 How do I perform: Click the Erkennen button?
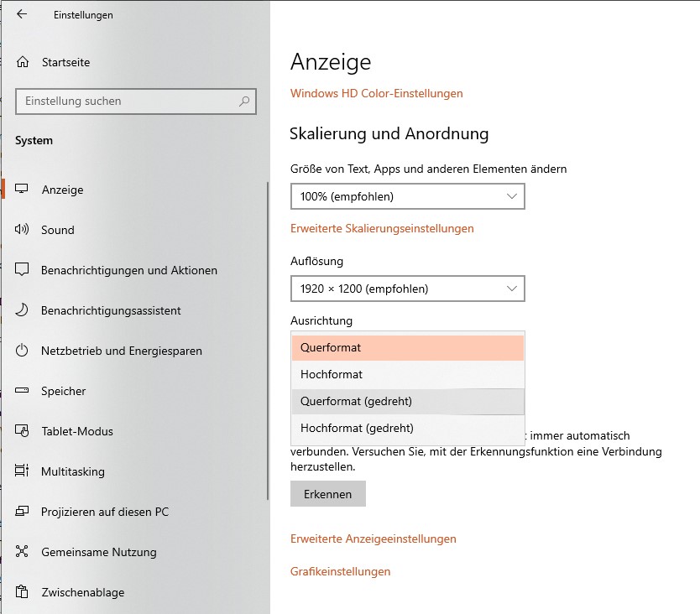(327, 493)
